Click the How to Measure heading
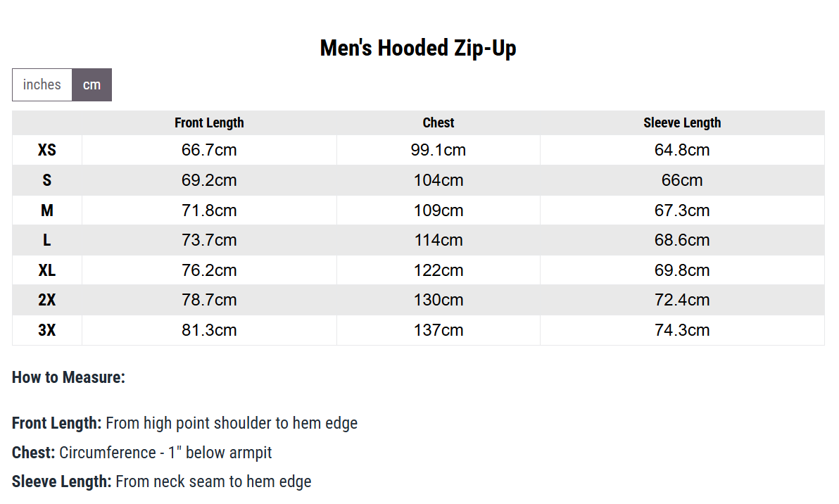Screen dimensions: 839x504 [68, 377]
